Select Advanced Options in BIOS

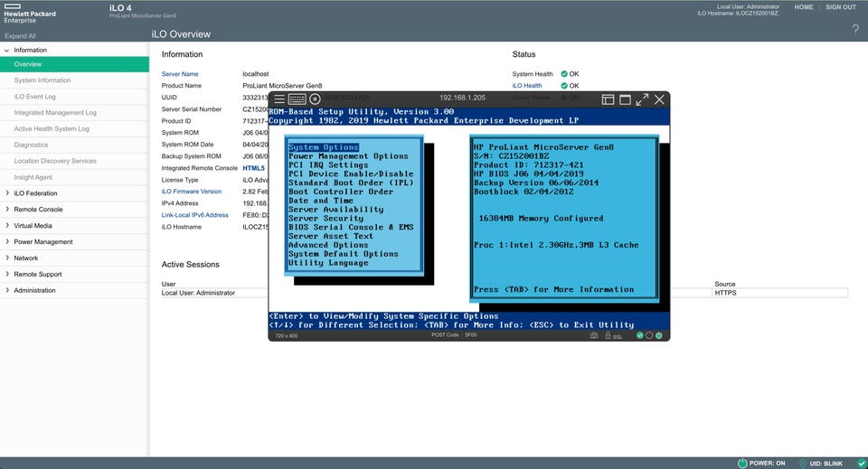point(328,245)
